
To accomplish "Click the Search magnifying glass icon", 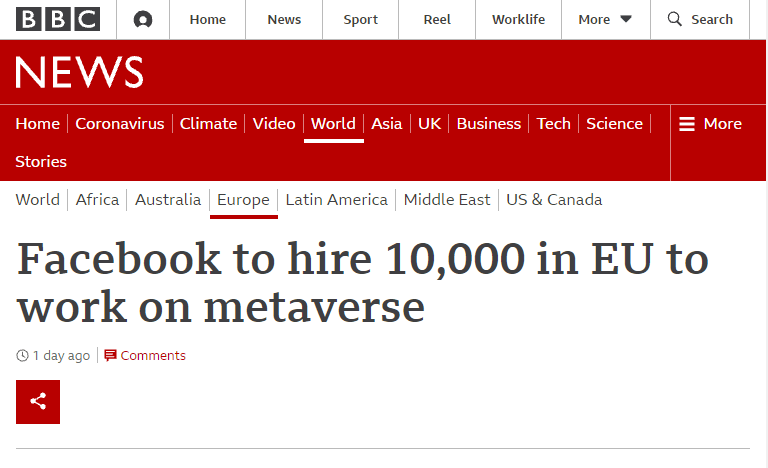I will point(675,19).
